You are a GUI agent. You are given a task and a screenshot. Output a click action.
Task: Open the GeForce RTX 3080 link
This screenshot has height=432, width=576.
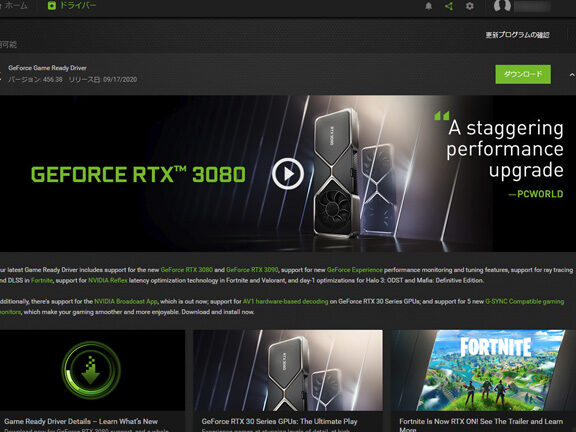(x=187, y=270)
